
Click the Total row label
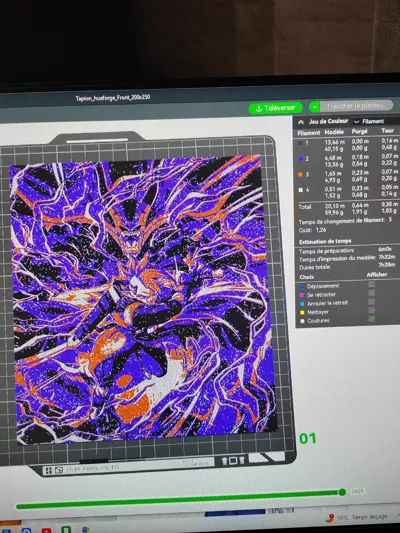305,207
